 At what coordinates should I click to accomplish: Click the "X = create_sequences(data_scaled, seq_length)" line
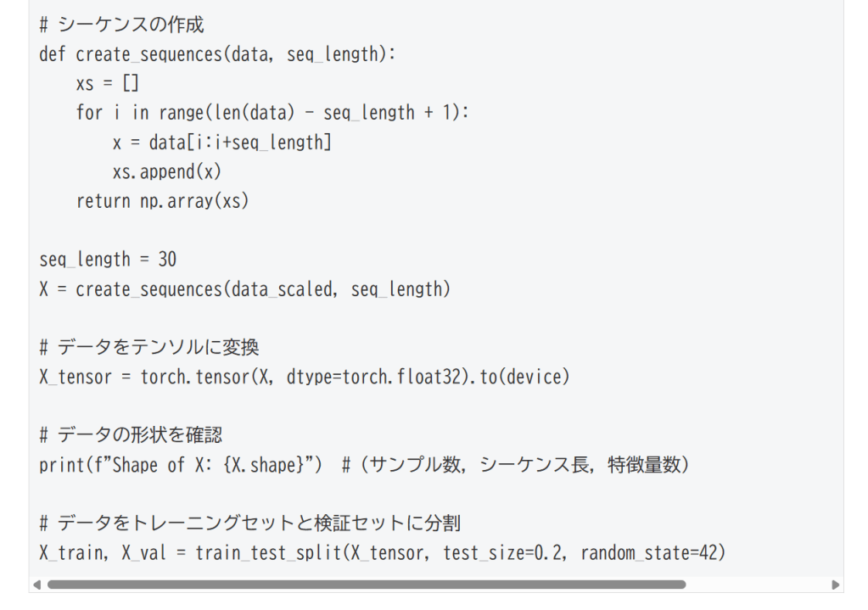(x=244, y=289)
